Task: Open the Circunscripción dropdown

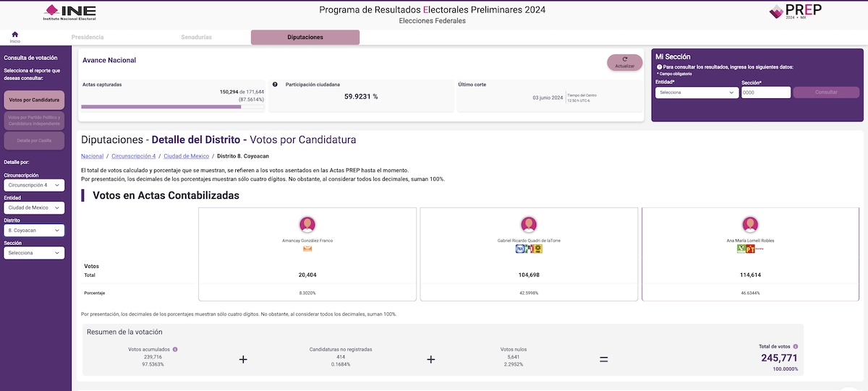Action: (34, 185)
